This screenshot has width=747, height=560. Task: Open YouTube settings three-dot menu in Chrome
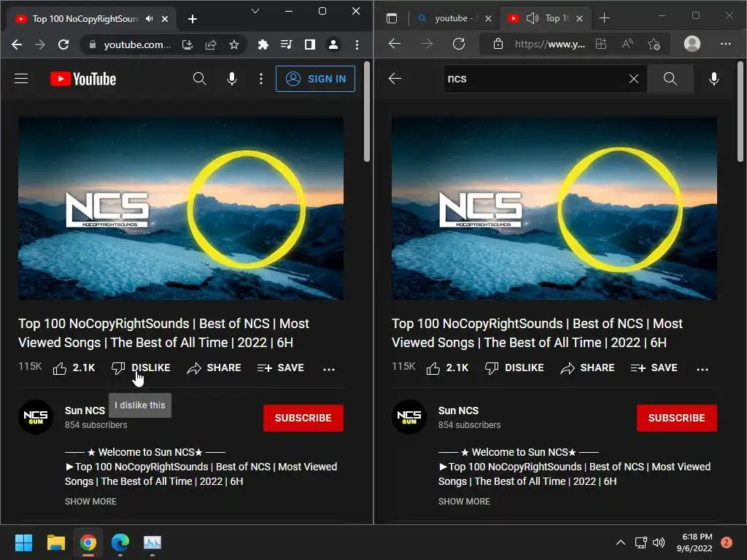point(260,79)
